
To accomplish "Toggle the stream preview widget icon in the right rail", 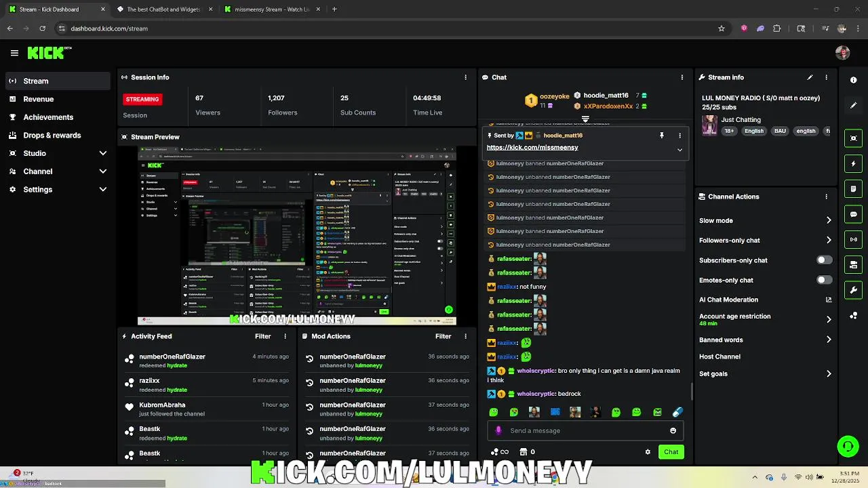I will pos(853,138).
